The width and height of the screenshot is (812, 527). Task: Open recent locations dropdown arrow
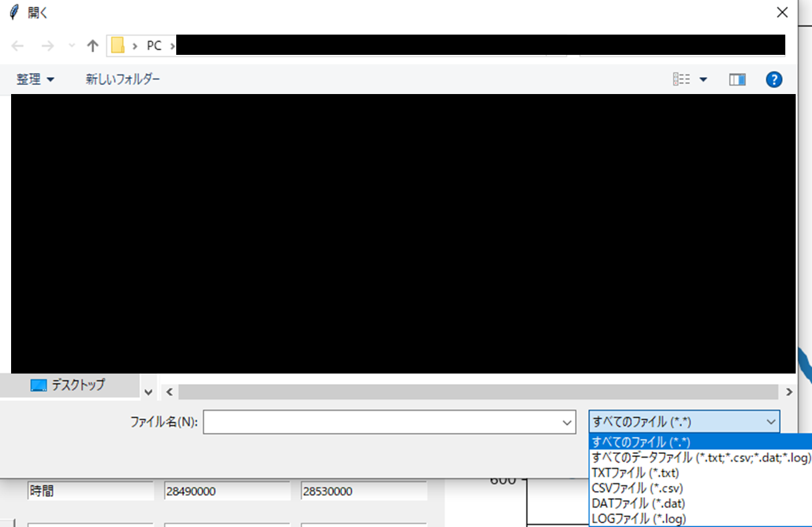[x=72, y=46]
